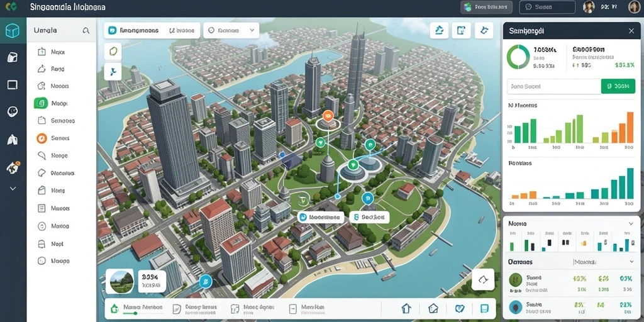Image resolution: width=644 pixels, height=322 pixels.
Task: Click the shield heart icon in the bottom toolbar
Action: point(460,308)
